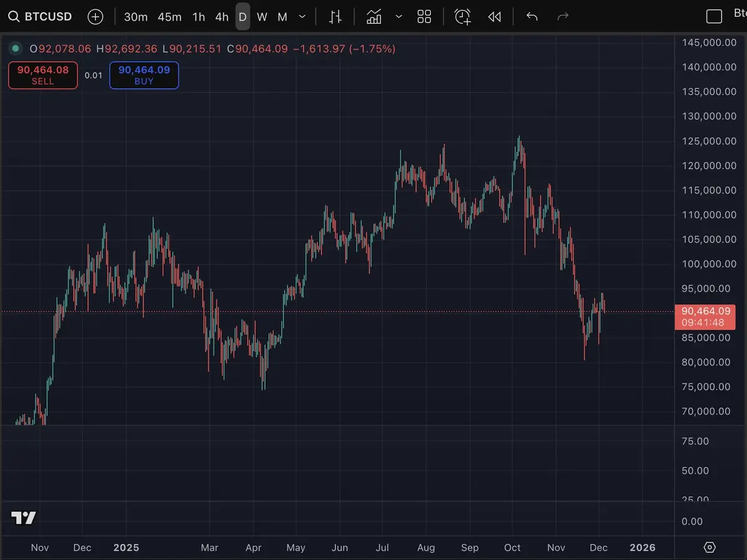Click the Nov label at left of time axis

[x=40, y=548]
